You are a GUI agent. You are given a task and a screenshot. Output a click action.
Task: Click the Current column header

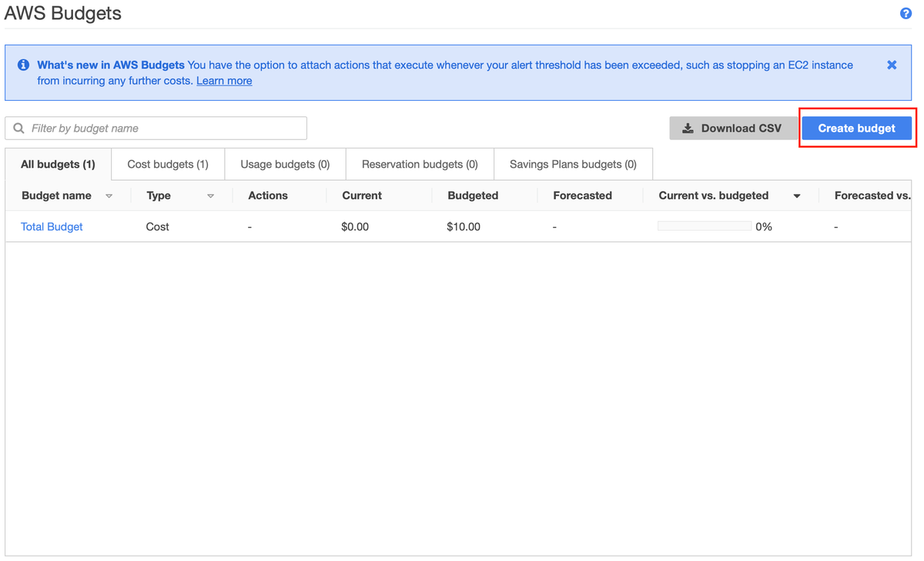(362, 195)
